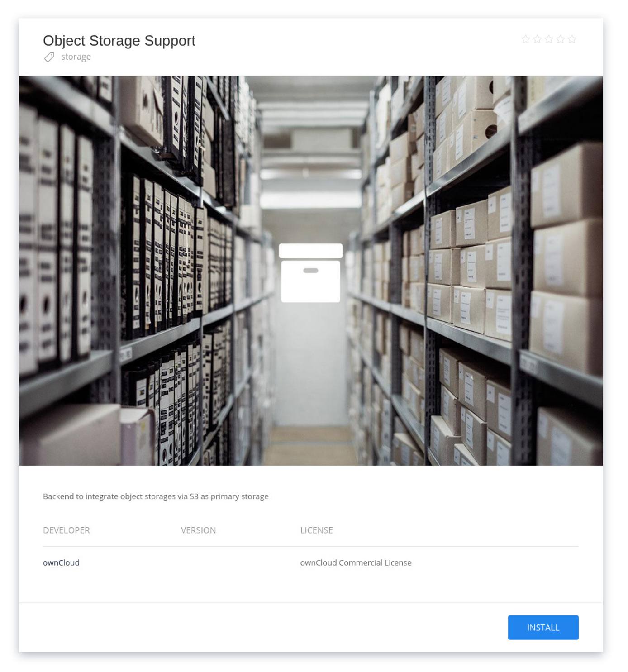Click the INSTALL button

pos(543,627)
